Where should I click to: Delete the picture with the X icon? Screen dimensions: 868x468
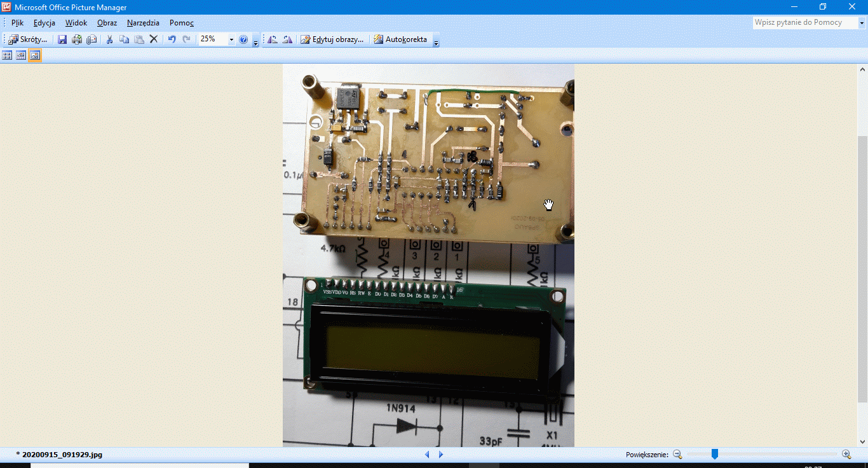153,39
